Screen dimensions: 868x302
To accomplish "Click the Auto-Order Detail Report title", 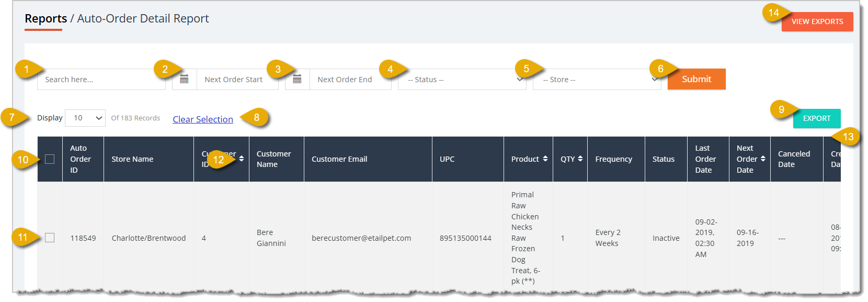I will click(143, 18).
